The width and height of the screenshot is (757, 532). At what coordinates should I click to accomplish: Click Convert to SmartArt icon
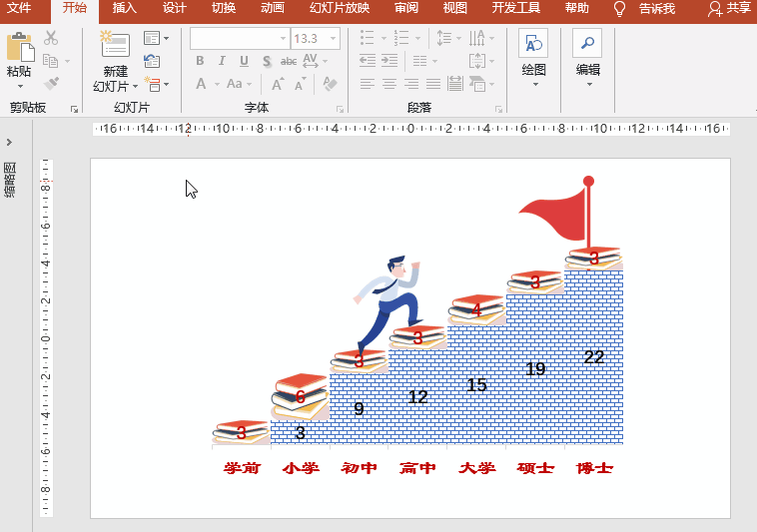click(x=477, y=84)
